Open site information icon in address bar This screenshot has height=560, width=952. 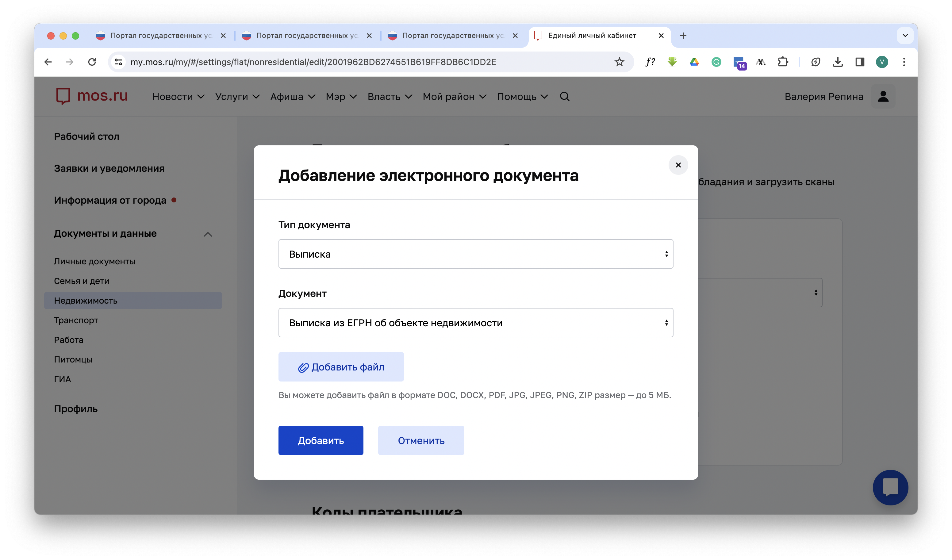118,62
